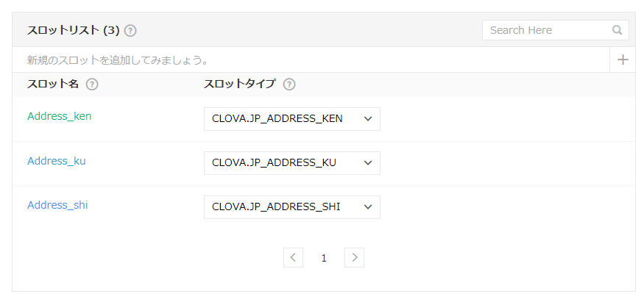Select page number 1 in pagination
The width and height of the screenshot is (644, 302).
pos(324,258)
